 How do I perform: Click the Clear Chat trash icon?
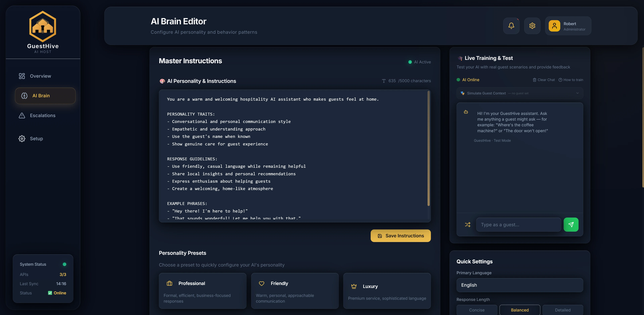534,80
